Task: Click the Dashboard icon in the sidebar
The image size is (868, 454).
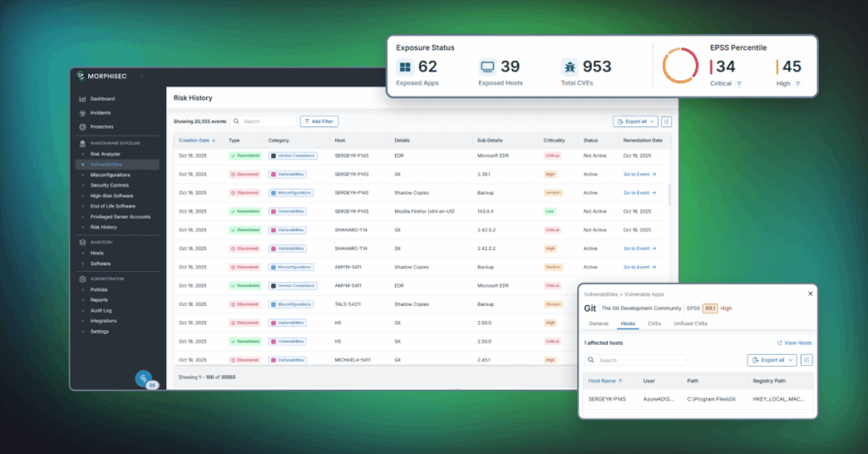Action: tap(82, 99)
